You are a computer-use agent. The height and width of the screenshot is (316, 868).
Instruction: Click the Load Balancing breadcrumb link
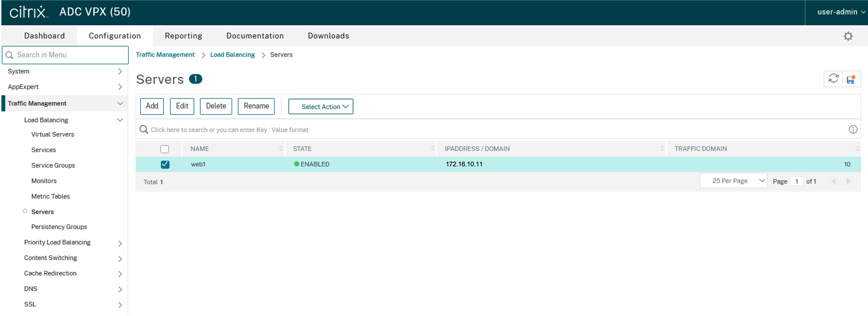[232, 55]
